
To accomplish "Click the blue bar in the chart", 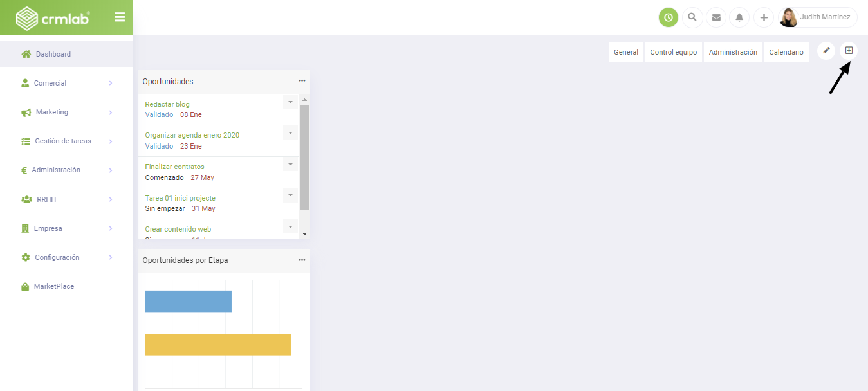I will (188, 301).
